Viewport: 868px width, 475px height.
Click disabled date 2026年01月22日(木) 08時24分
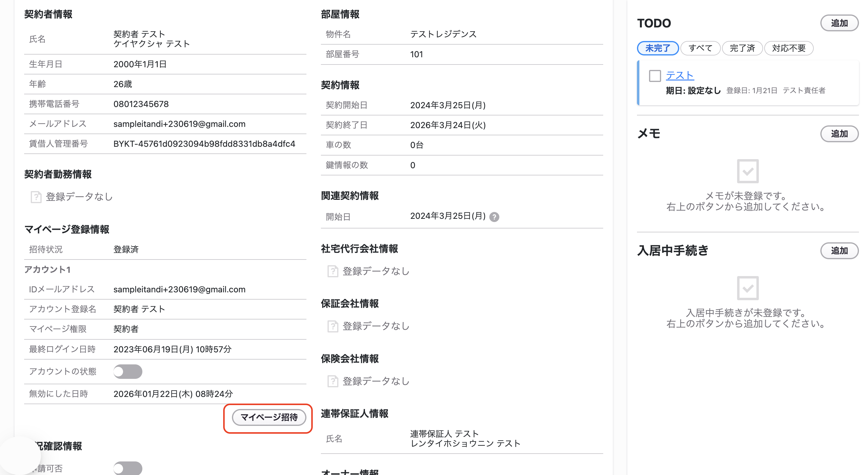coord(173,394)
